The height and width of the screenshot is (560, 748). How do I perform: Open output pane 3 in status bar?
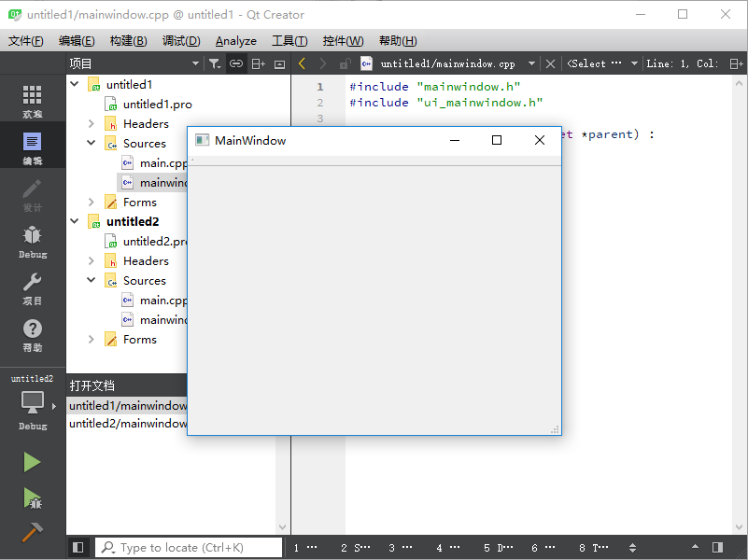[401, 548]
